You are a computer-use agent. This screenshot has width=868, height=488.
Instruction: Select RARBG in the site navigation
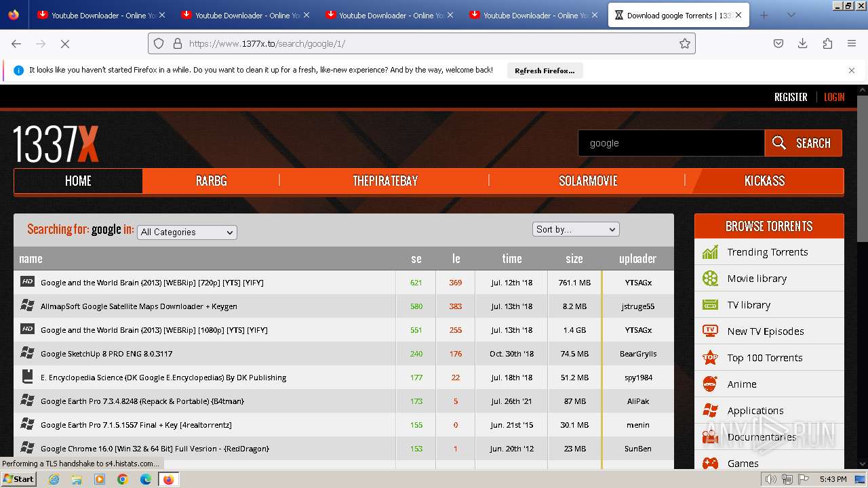212,181
